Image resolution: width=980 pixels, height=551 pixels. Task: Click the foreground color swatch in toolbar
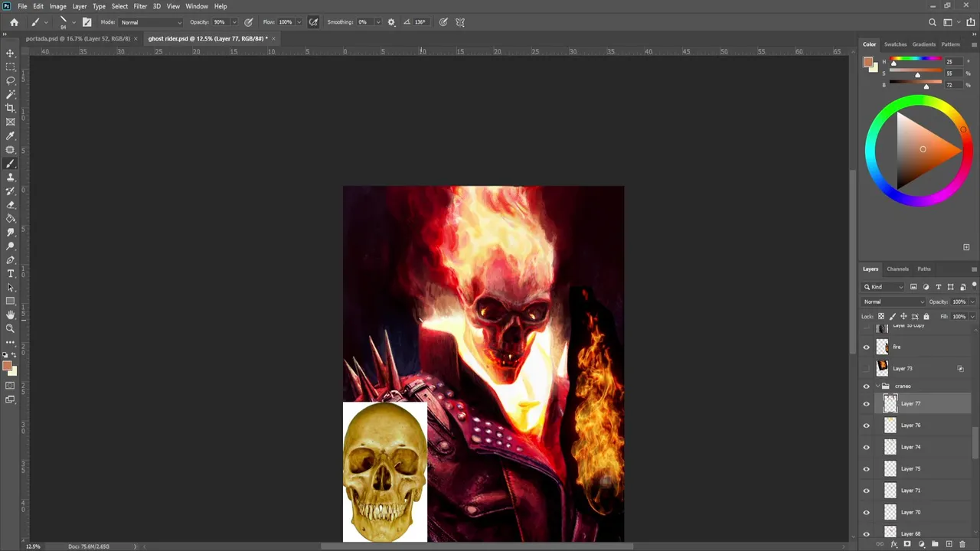click(x=7, y=367)
